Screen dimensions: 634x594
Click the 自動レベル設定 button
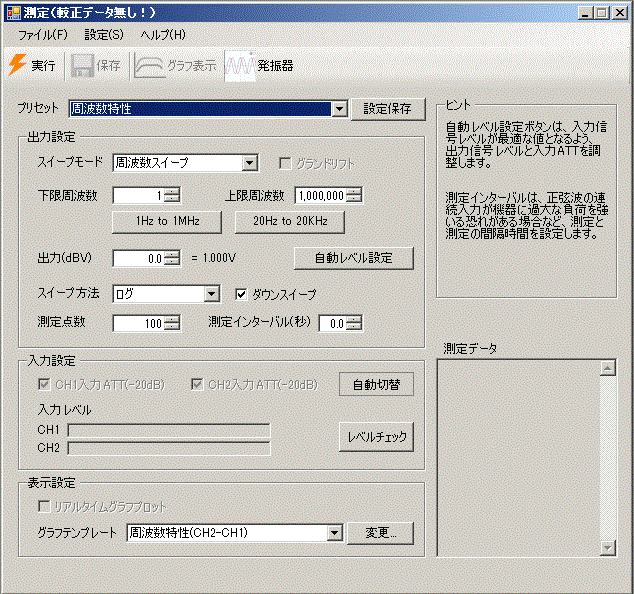click(354, 258)
